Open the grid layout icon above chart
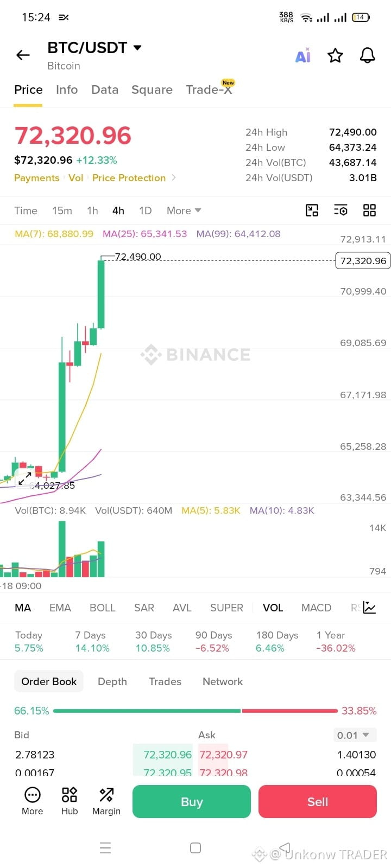Screen dimensions: 391x868 coord(369,210)
